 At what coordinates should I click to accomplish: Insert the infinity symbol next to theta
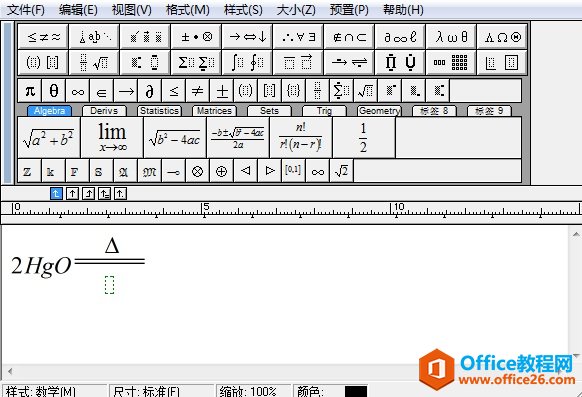tap(78, 91)
